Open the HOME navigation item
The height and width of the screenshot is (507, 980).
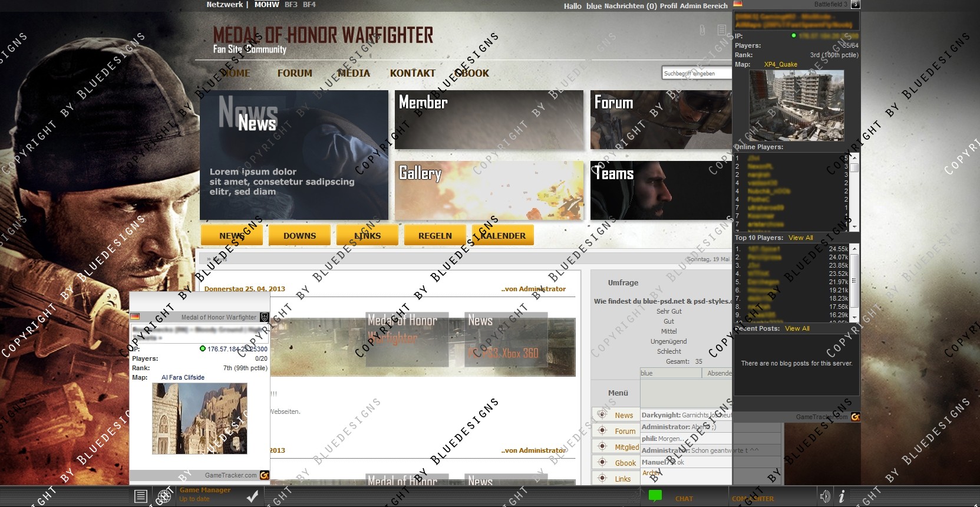click(x=235, y=73)
